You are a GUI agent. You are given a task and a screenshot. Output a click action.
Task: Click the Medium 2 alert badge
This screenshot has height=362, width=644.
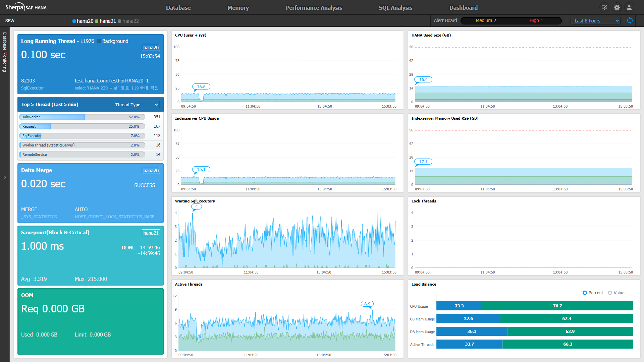(486, 20)
